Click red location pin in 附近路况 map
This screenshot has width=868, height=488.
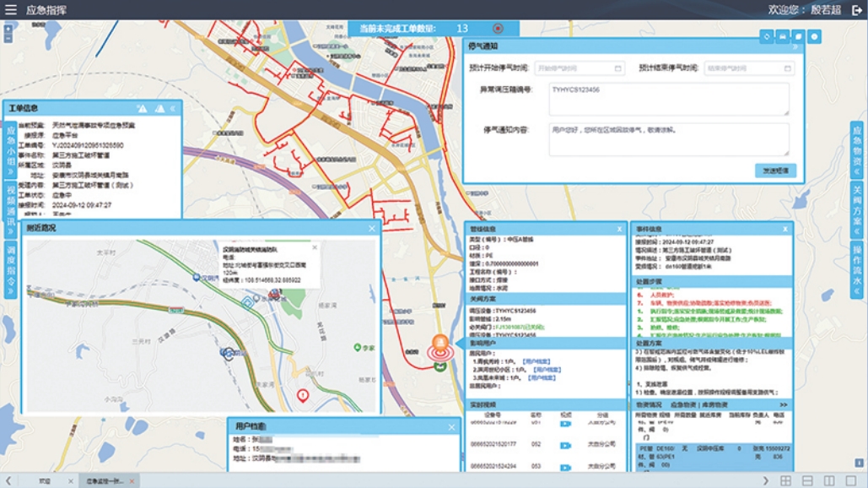pyautogui.click(x=303, y=395)
